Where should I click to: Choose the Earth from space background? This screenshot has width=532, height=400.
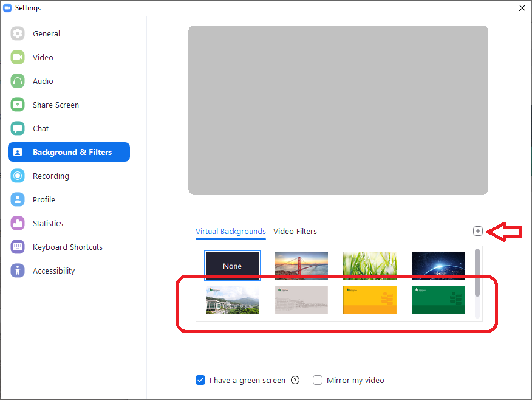pyautogui.click(x=438, y=266)
